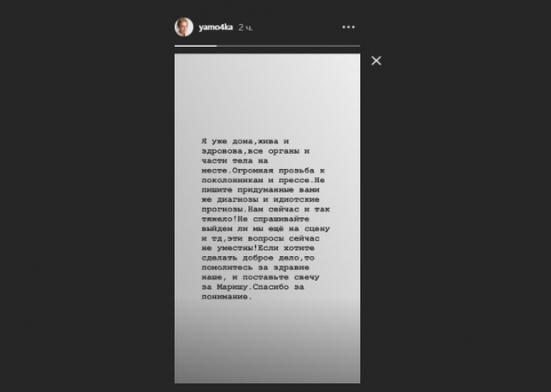Close the story with the X icon
Image resolution: width=551 pixels, height=392 pixels.
[376, 60]
